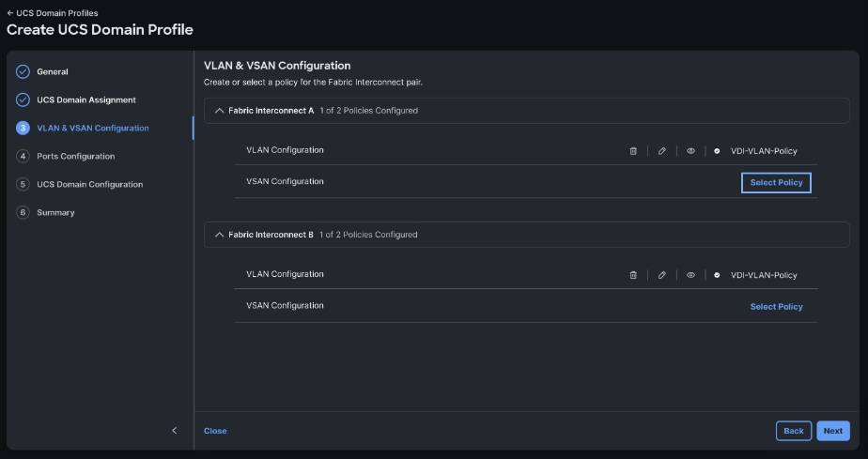Image resolution: width=868 pixels, height=459 pixels.
Task: Click step 4 number circle
Action: 23,157
